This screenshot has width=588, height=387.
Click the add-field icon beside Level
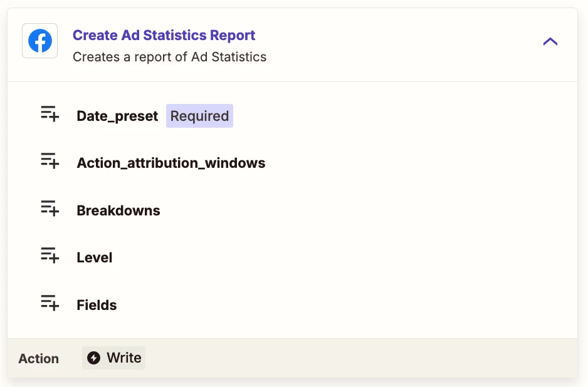[50, 255]
